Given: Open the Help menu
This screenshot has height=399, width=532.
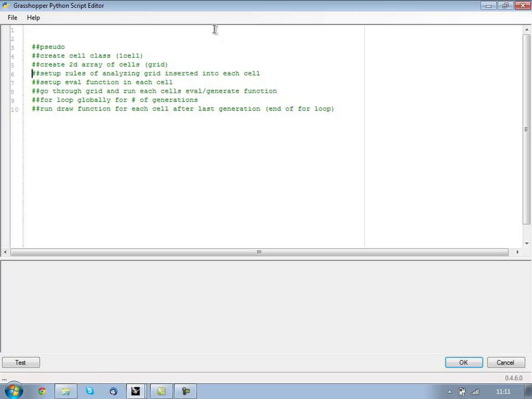Looking at the screenshot, I should [33, 18].
